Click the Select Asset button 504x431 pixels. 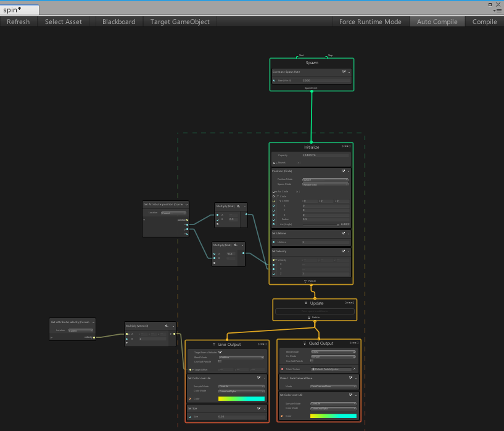point(64,21)
